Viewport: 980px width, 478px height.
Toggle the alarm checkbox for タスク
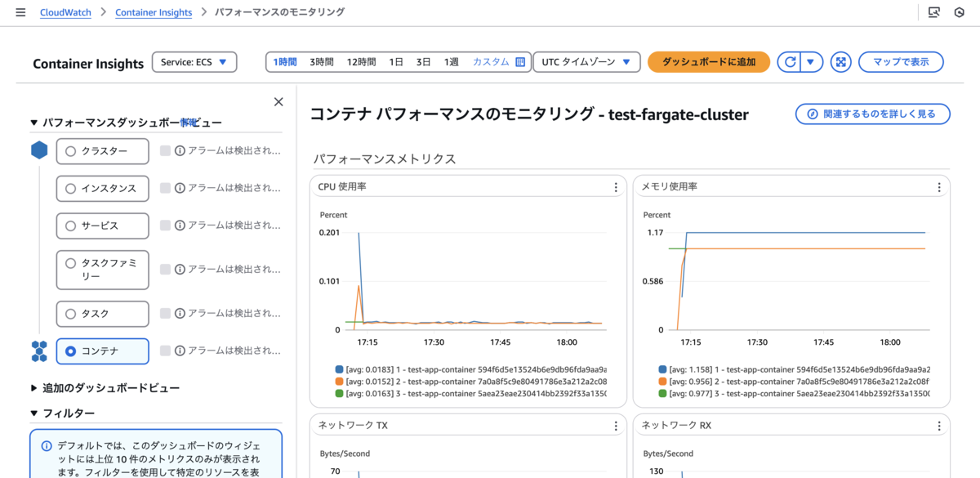pos(166,314)
